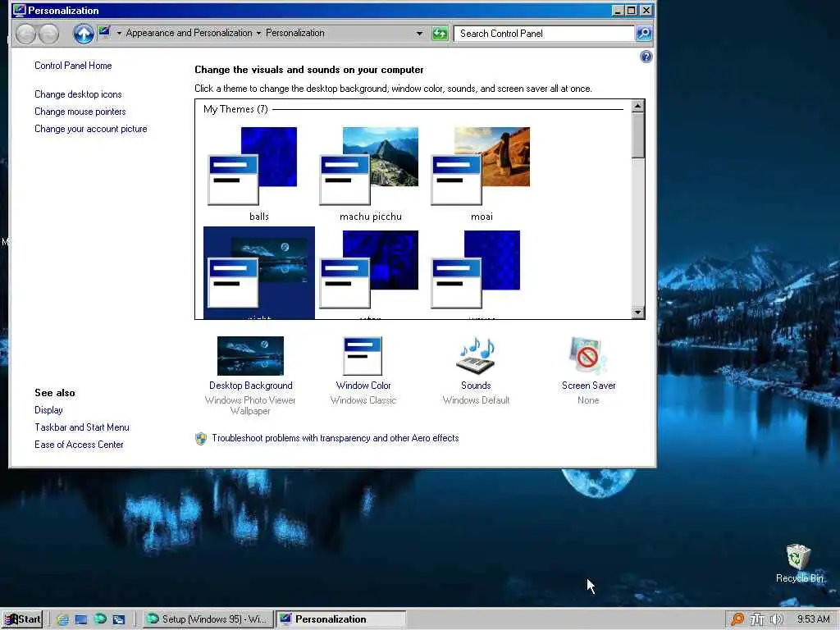Click the Aero troubleshoot shield icon
The height and width of the screenshot is (630, 840).
[x=201, y=439]
